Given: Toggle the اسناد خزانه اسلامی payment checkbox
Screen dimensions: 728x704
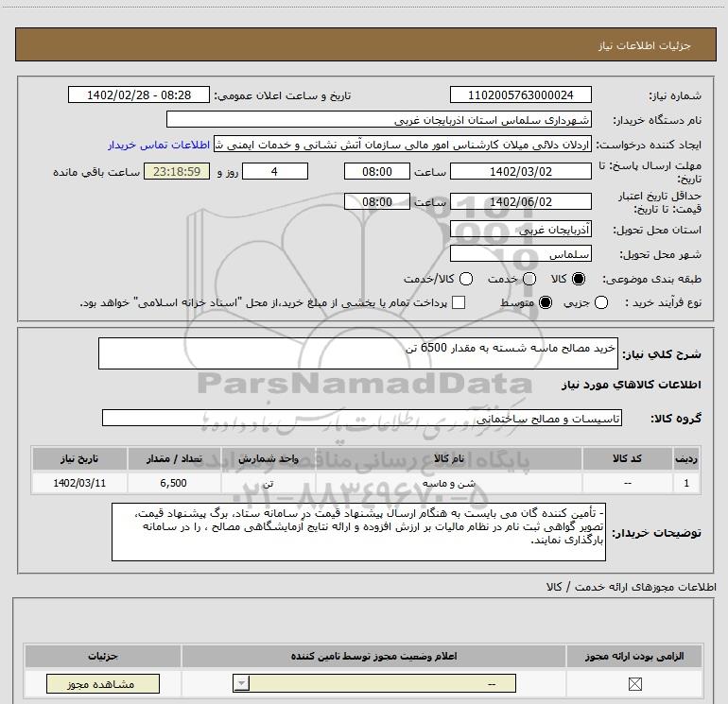Looking at the screenshot, I should click(459, 302).
